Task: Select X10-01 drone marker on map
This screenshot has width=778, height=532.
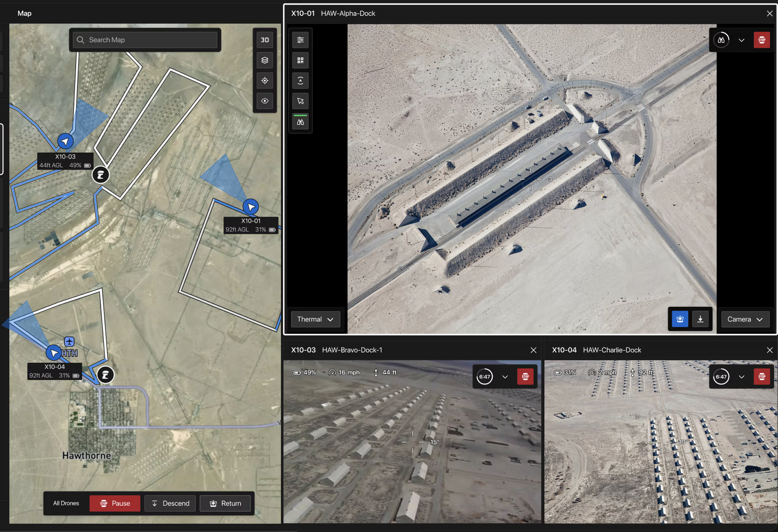Action: (x=251, y=207)
